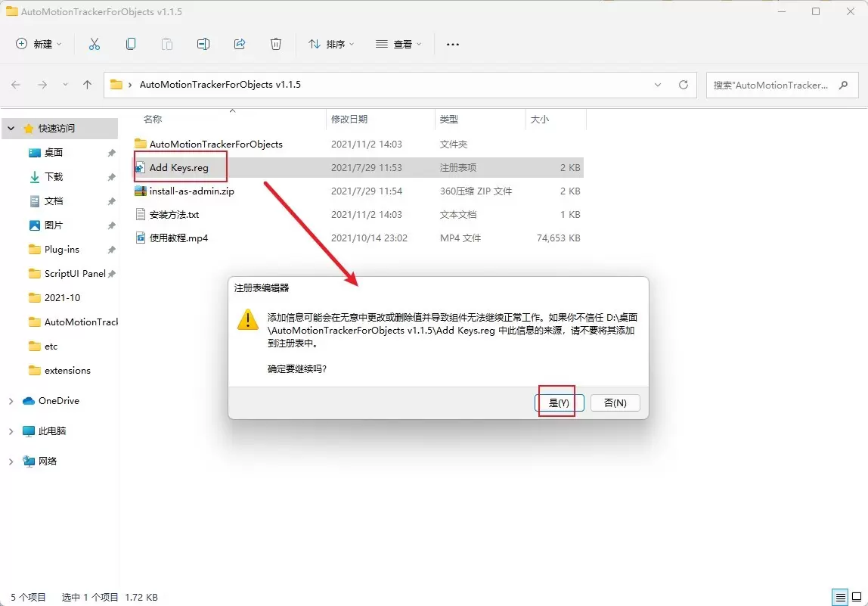Screen dimensions: 868x606
Task: Select the AutoMotionTrackerForObjects folder
Action: pyautogui.click(x=216, y=144)
